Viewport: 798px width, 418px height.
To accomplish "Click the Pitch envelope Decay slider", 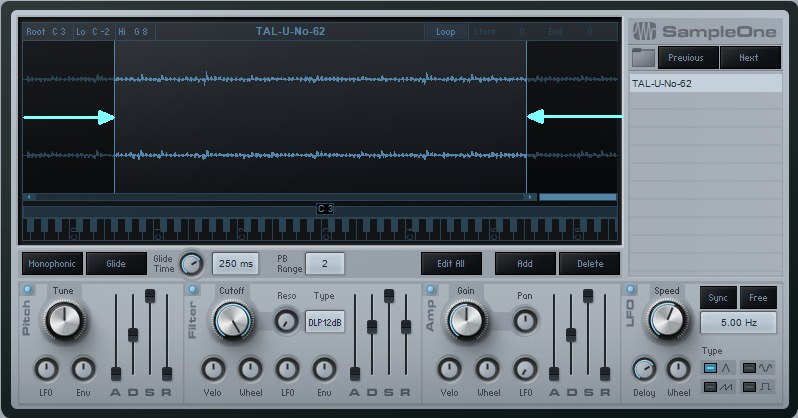I will [133, 337].
